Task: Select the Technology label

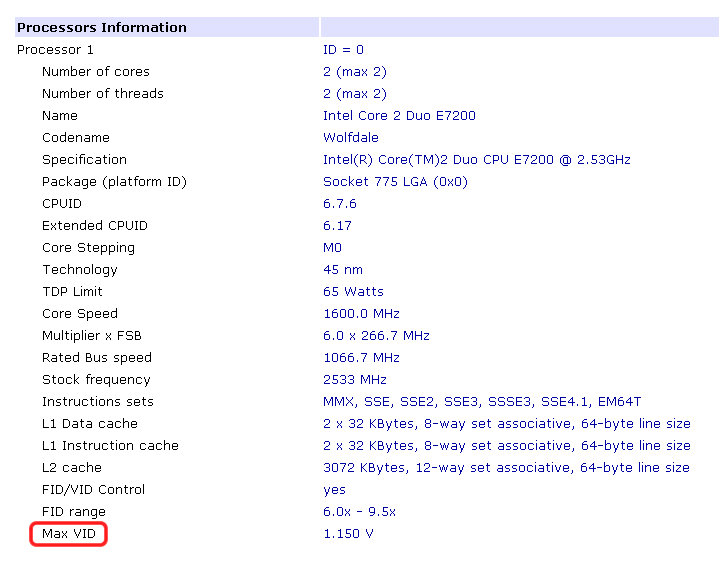Action: coord(80,270)
